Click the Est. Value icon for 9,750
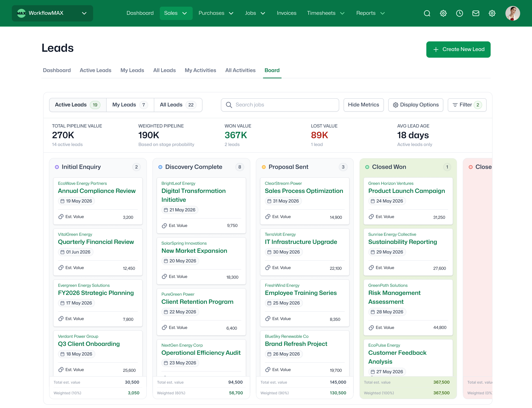The height and width of the screenshot is (408, 532). pyautogui.click(x=164, y=226)
